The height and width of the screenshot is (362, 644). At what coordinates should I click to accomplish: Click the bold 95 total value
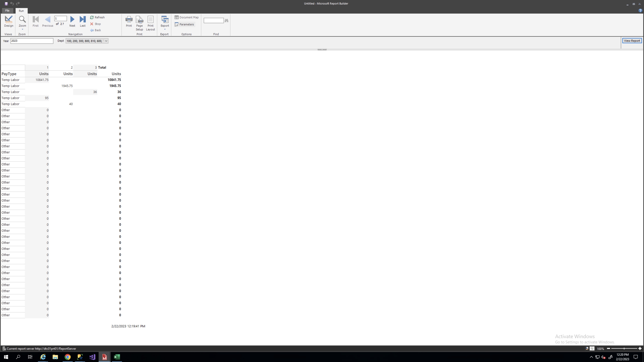coord(119,98)
